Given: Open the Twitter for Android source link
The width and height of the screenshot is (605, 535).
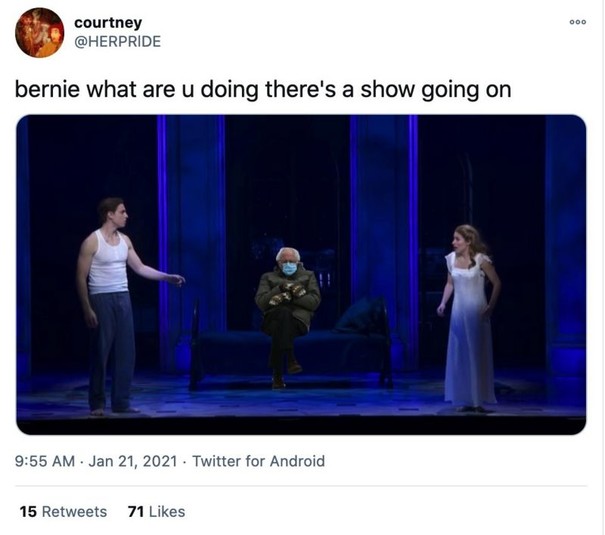Looking at the screenshot, I should pyautogui.click(x=258, y=461).
